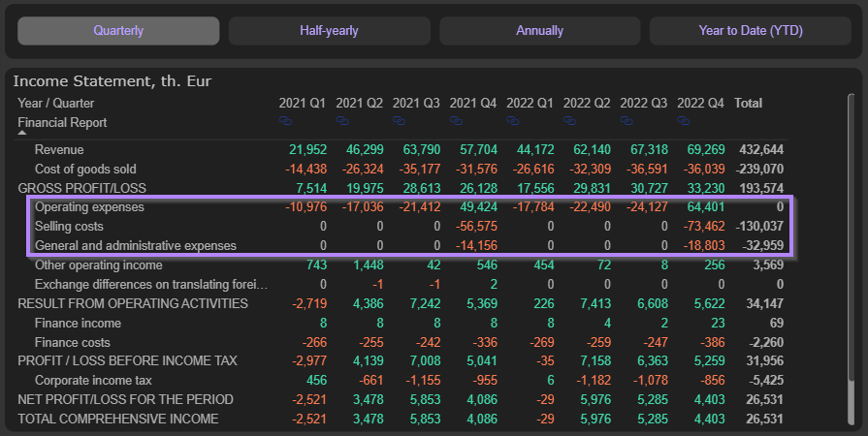The width and height of the screenshot is (868, 436).
Task: Switch to the Half-yearly view
Action: point(329,31)
